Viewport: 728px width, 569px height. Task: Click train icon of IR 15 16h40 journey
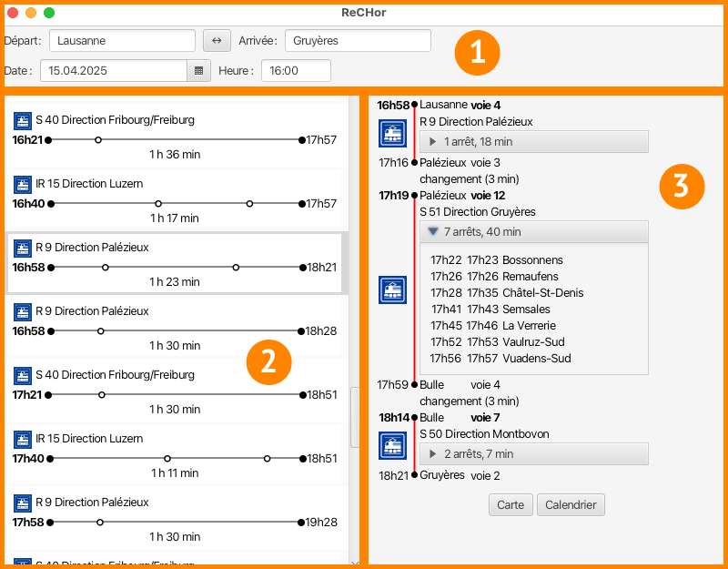click(x=23, y=185)
